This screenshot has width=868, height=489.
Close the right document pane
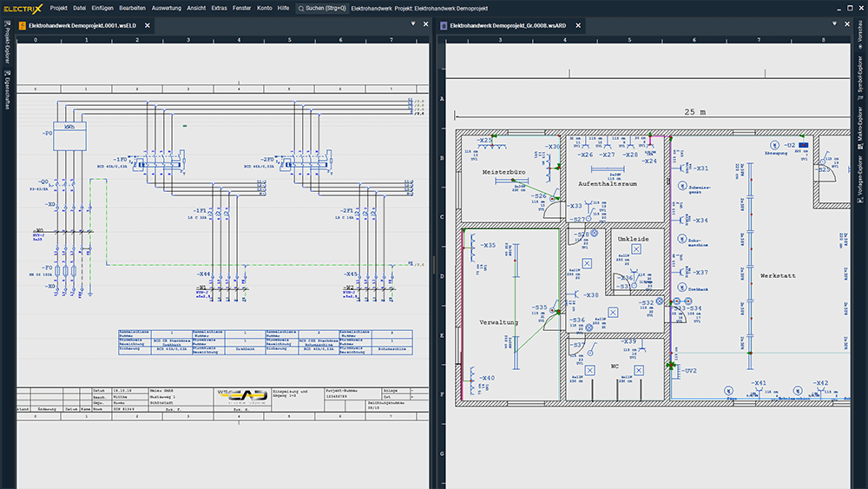coord(847,23)
